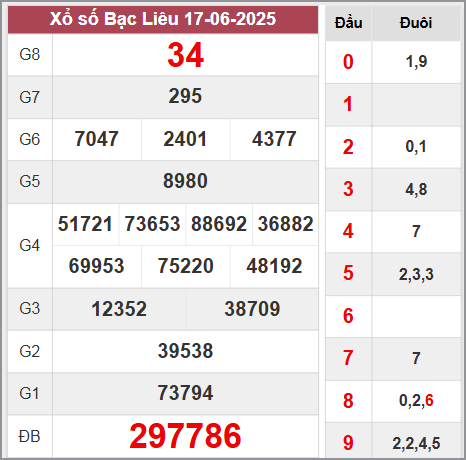The width and height of the screenshot is (466, 460).
Task: Click head digit 0 in Đầu column
Action: 348,62
